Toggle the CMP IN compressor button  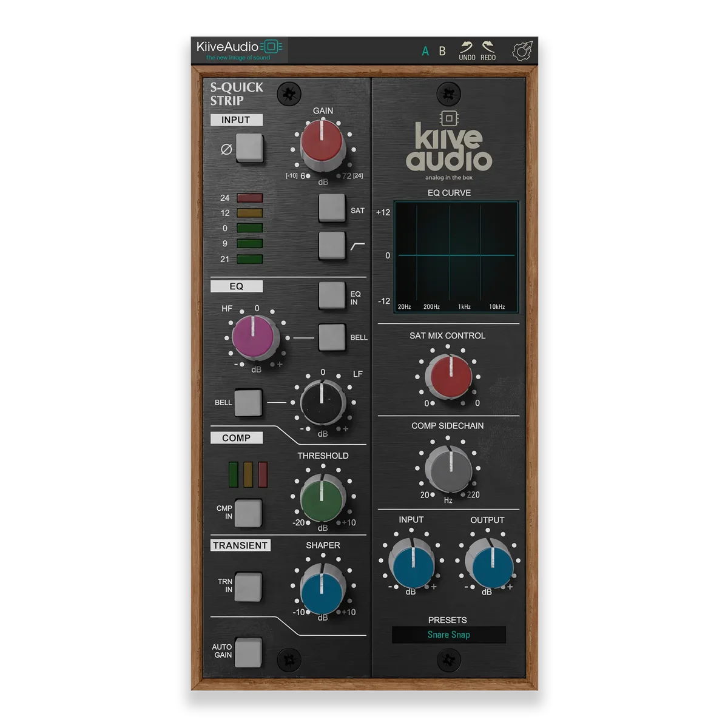(x=248, y=513)
